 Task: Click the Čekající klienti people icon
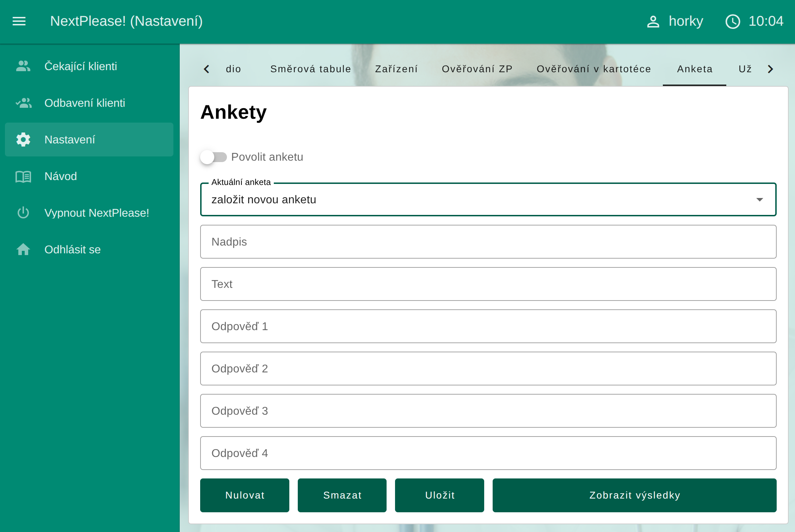[x=23, y=66]
